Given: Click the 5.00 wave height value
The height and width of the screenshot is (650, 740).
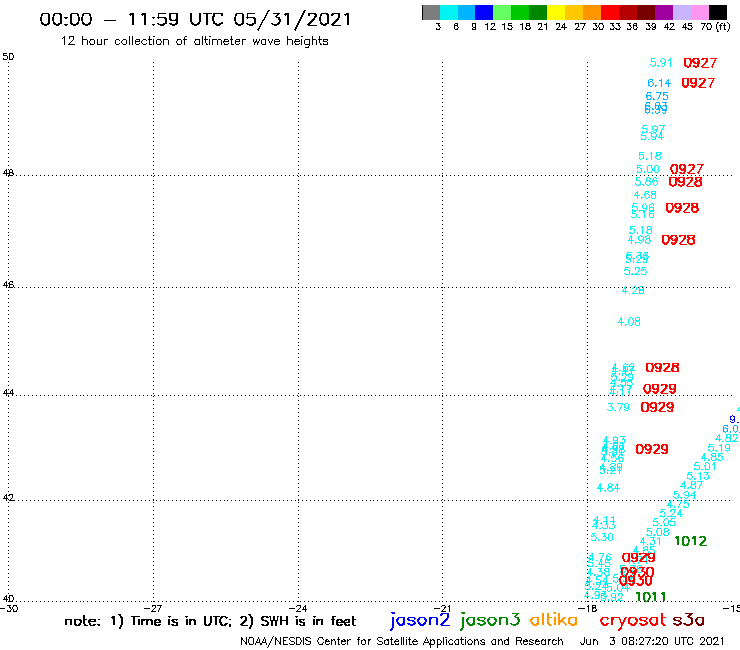Looking at the screenshot, I should pyautogui.click(x=648, y=169).
